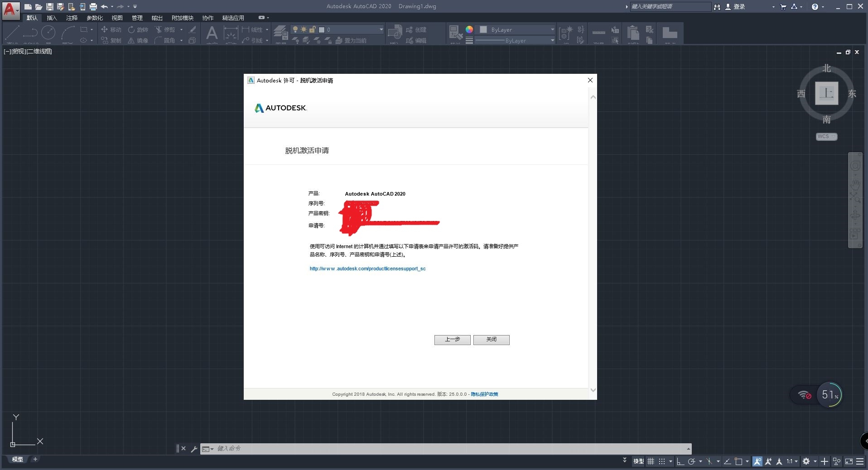Toggle the 模型 model space button in status bar
The width and height of the screenshot is (868, 470).
[x=638, y=461]
